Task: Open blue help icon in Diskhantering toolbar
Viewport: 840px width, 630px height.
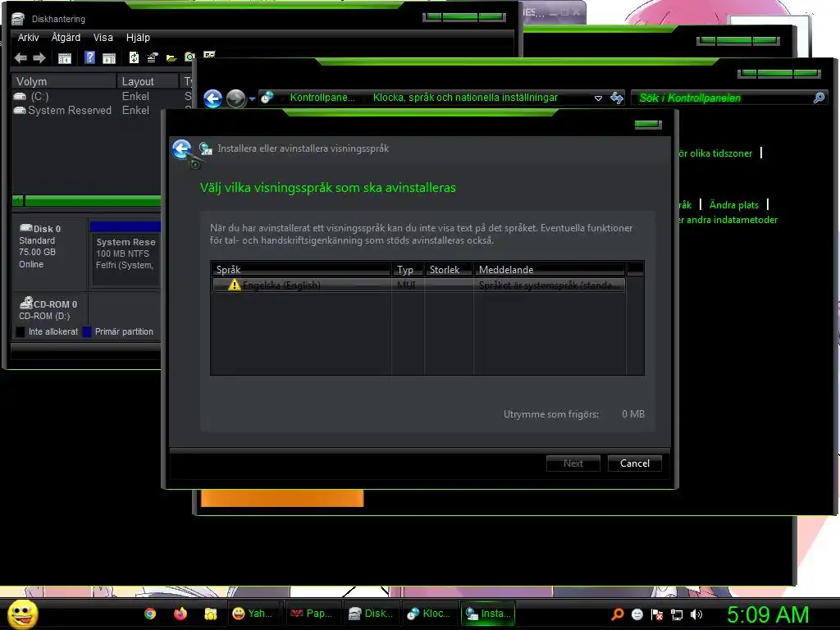Action: tap(90, 57)
